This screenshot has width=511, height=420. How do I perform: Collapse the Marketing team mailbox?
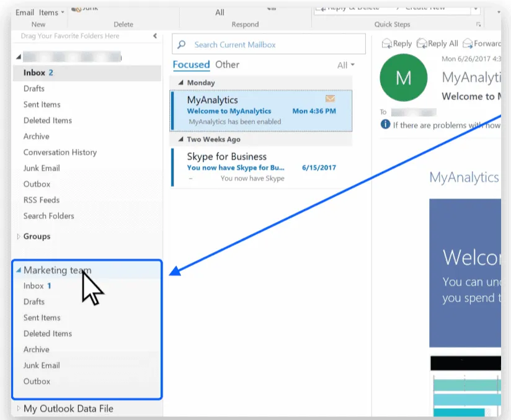(x=19, y=270)
